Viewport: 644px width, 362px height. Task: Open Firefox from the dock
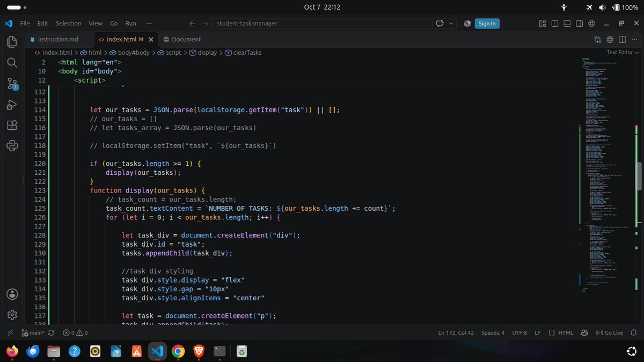[12, 351]
